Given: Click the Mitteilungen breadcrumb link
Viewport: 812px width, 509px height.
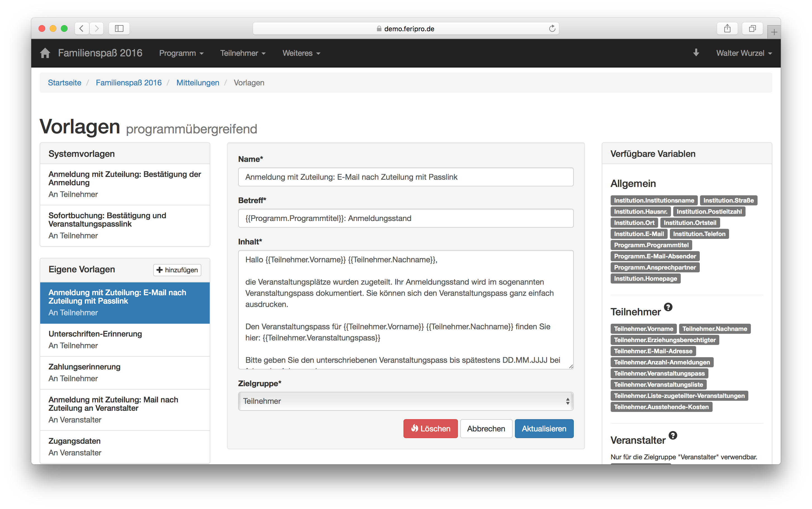Looking at the screenshot, I should 198,83.
